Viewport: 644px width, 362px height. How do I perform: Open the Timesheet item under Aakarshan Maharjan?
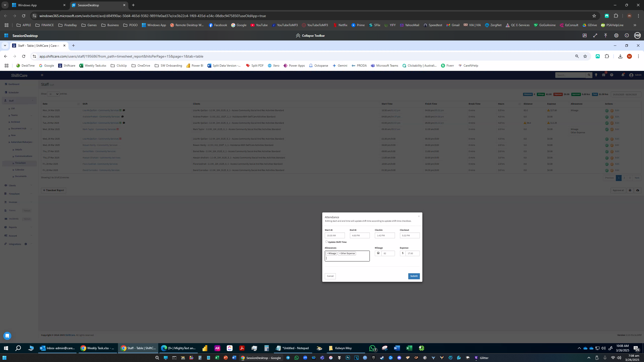(20, 163)
